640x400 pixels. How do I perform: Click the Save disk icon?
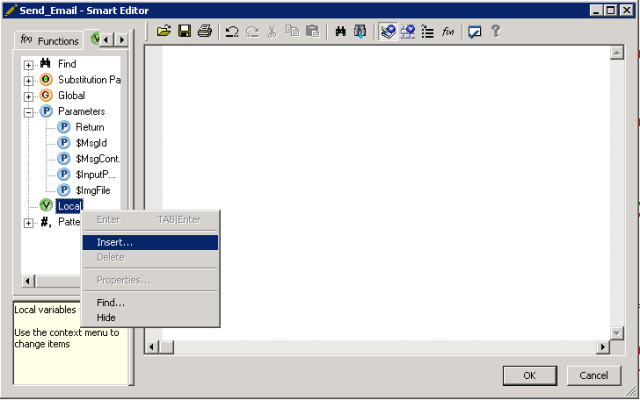point(184,31)
